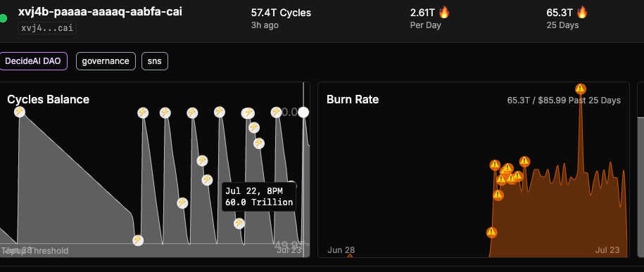Click the flame icon next to 2.61T
This screenshot has height=272, width=644.
(444, 13)
